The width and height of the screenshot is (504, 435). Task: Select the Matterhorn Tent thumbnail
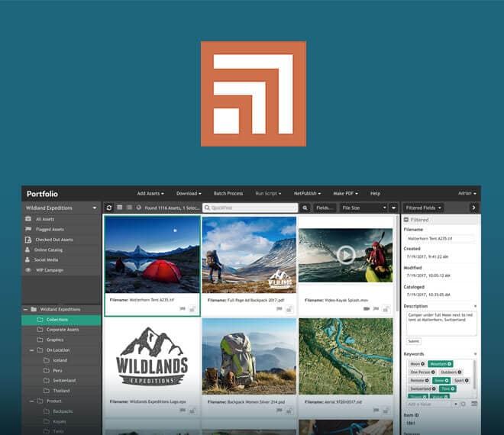pos(152,254)
